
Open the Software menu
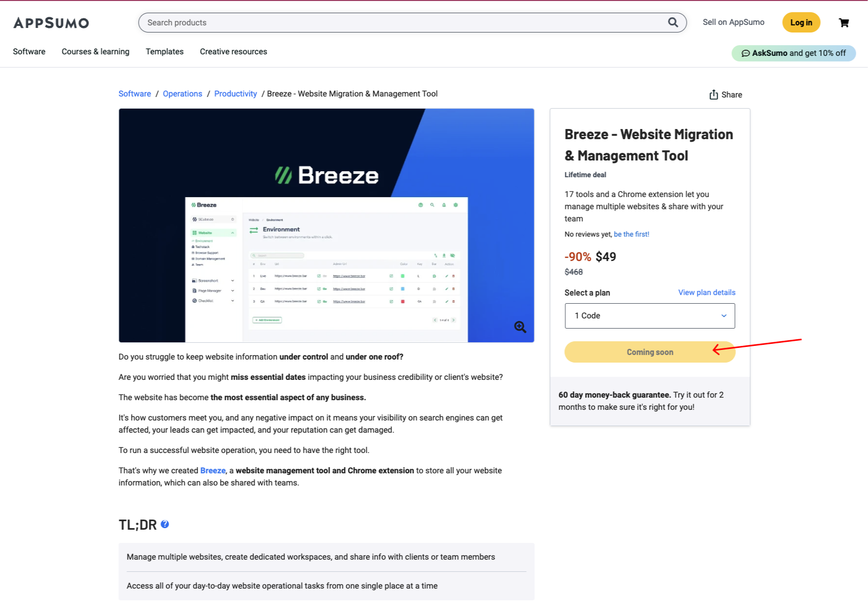29,51
